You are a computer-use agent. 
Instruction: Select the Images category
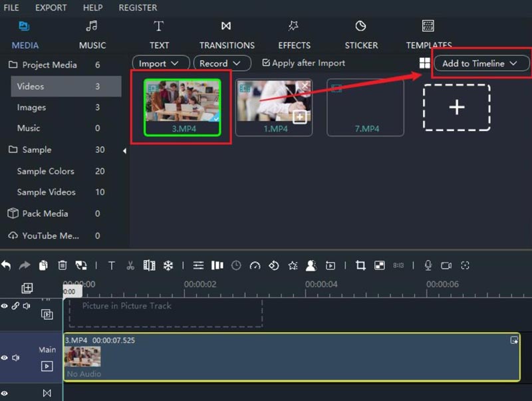(31, 107)
